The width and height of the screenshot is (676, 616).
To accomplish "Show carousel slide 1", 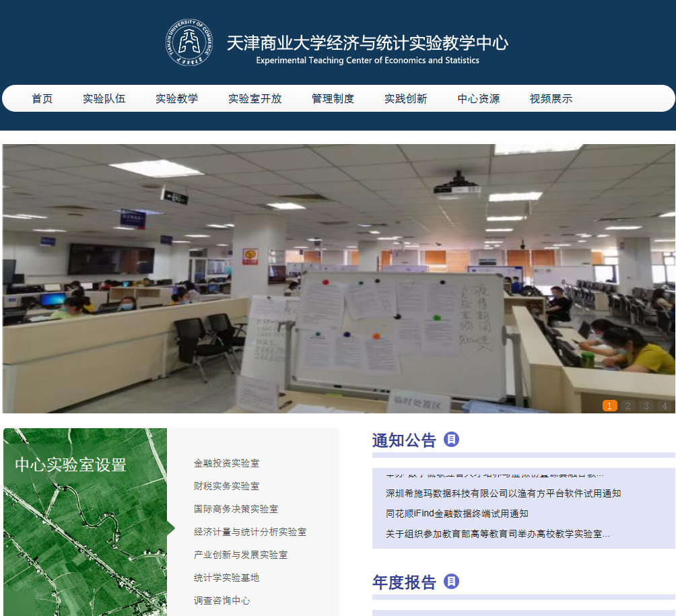I will coord(609,406).
